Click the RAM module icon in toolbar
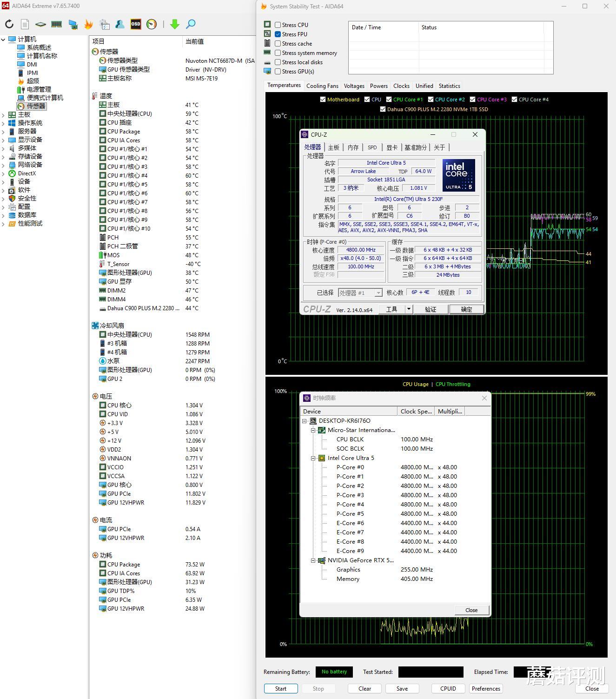Image resolution: width=616 pixels, height=699 pixels. coord(57,24)
